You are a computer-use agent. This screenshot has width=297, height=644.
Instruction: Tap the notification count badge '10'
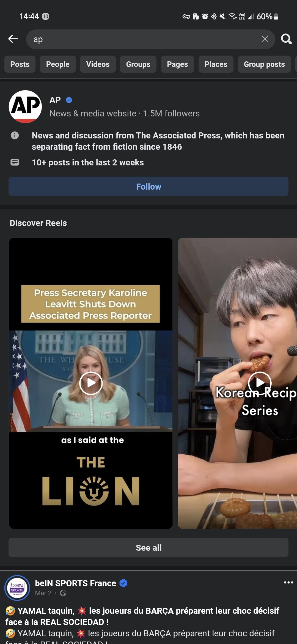point(45,17)
